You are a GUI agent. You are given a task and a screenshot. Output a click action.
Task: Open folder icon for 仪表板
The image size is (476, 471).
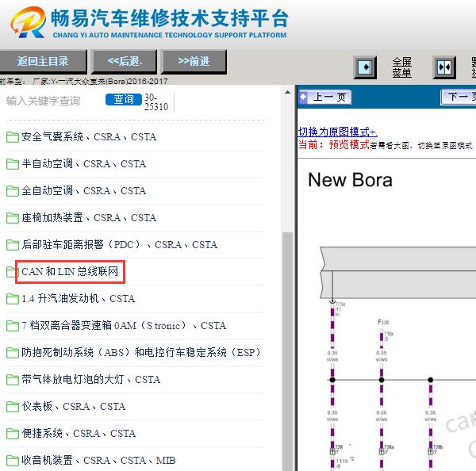13,408
